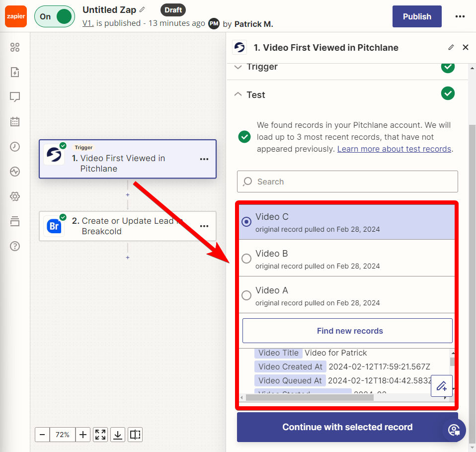Click the record details horizontal scrollbar
The width and height of the screenshot is (476, 452).
[310, 398]
